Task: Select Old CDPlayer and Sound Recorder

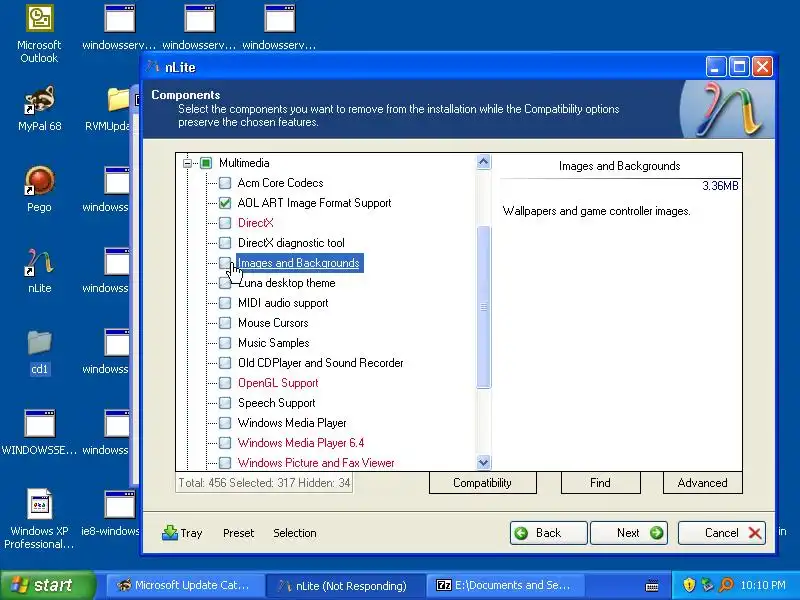Action: tap(320, 363)
